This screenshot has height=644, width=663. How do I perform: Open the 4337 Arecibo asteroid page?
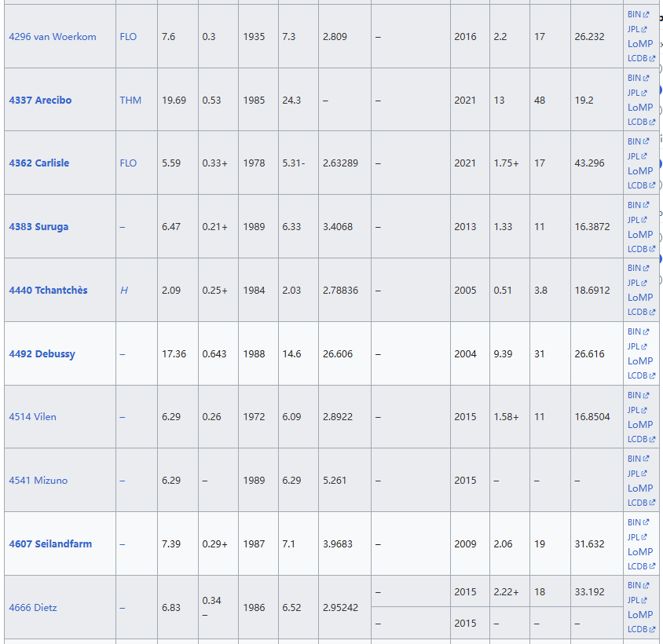click(40, 101)
